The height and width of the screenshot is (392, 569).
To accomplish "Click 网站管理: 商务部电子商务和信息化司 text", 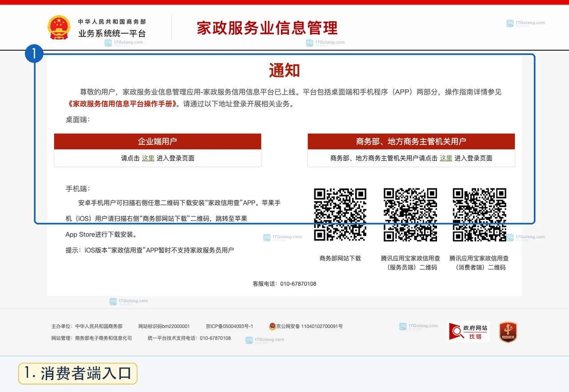I will click(92, 338).
